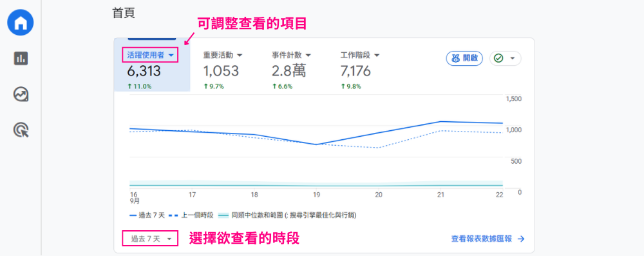Click the date label 22 on chart axis
Viewport: 644px width, 256px height.
500,195
